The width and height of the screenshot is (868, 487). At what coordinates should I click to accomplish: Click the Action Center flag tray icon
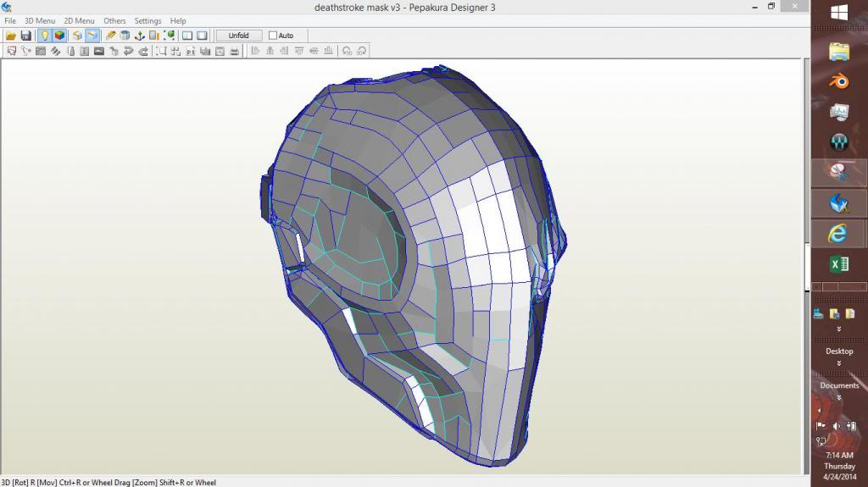pyautogui.click(x=821, y=425)
